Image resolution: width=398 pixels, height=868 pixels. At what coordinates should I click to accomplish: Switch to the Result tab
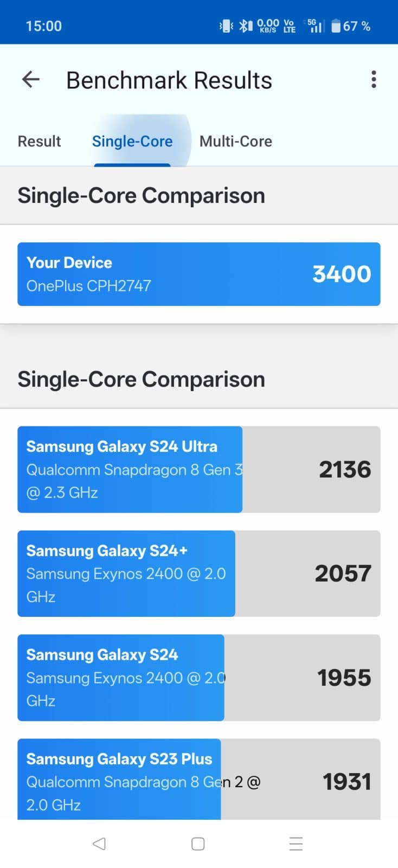coord(39,142)
